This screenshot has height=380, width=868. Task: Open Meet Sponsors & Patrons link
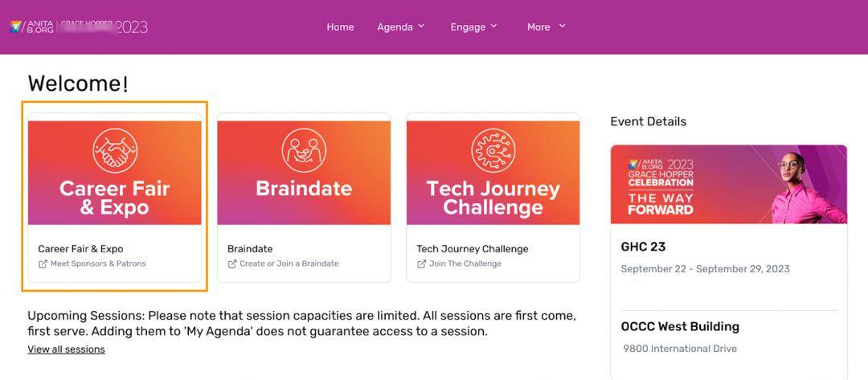point(98,264)
